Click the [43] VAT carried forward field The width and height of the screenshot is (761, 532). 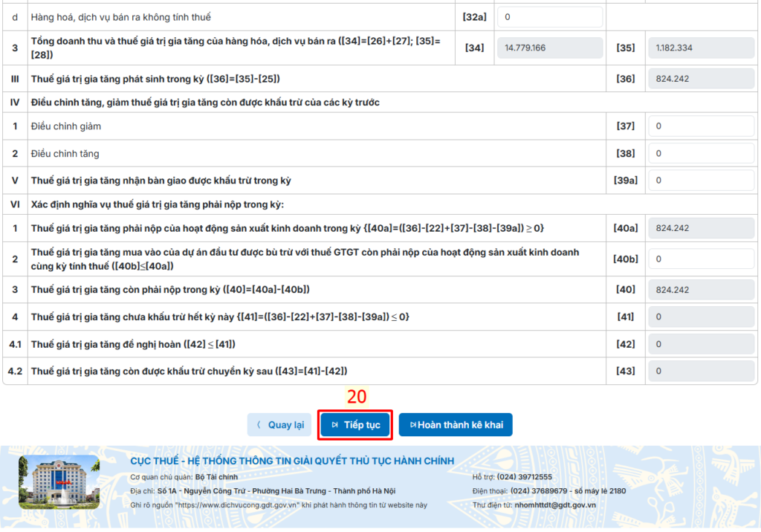pos(701,371)
